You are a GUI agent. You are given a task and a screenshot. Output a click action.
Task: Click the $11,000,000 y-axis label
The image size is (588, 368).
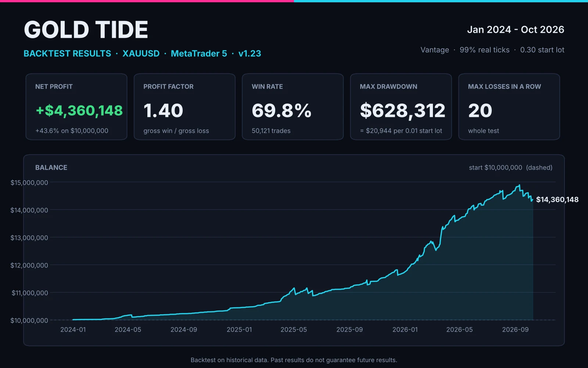(x=30, y=293)
